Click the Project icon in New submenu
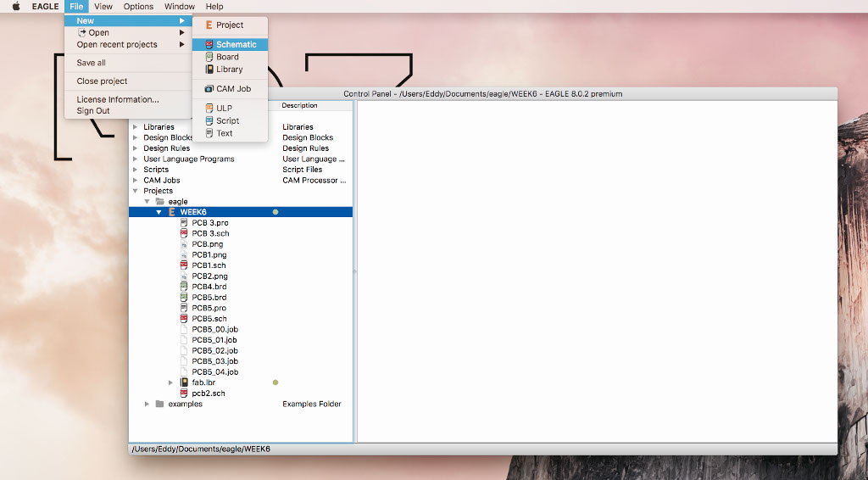Viewport: 868px width, 480px height. (209, 25)
